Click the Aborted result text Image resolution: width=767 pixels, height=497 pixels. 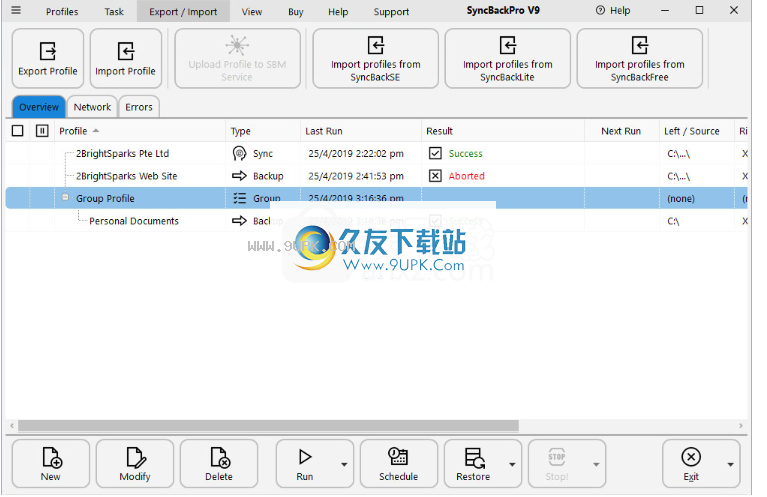coord(467,176)
